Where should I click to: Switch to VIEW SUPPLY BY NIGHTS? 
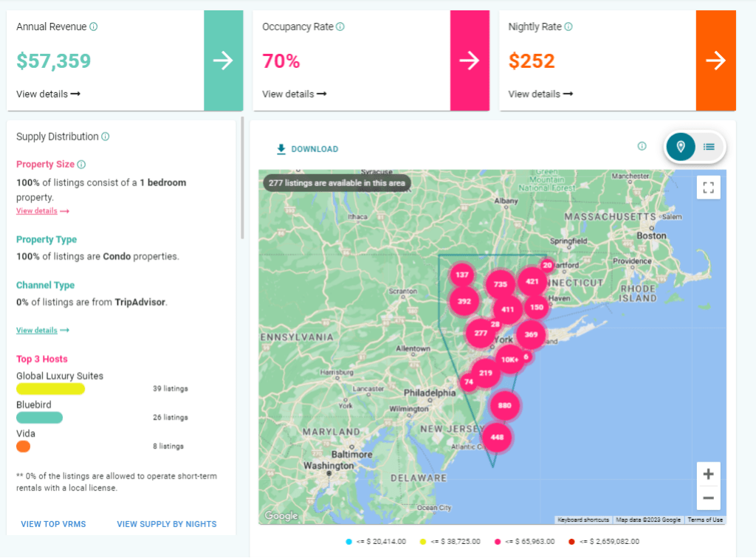(167, 523)
